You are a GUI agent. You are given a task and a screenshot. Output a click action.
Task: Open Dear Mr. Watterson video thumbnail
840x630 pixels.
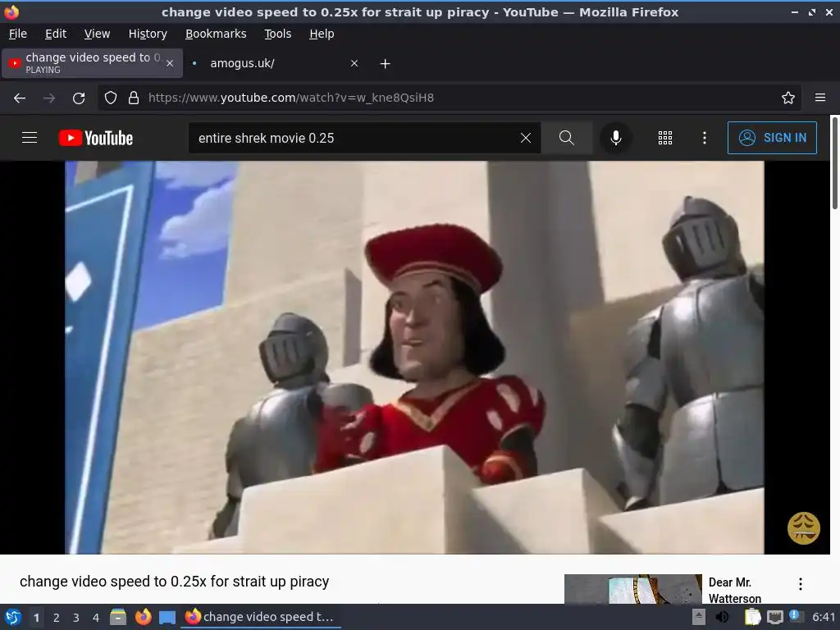[x=632, y=589]
